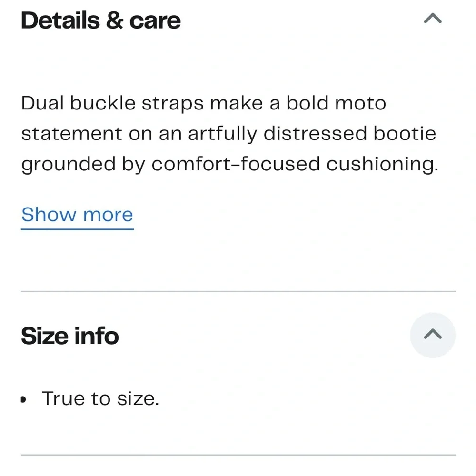
Task: Click the line starting with Dual buckle straps
Action: coord(203,103)
